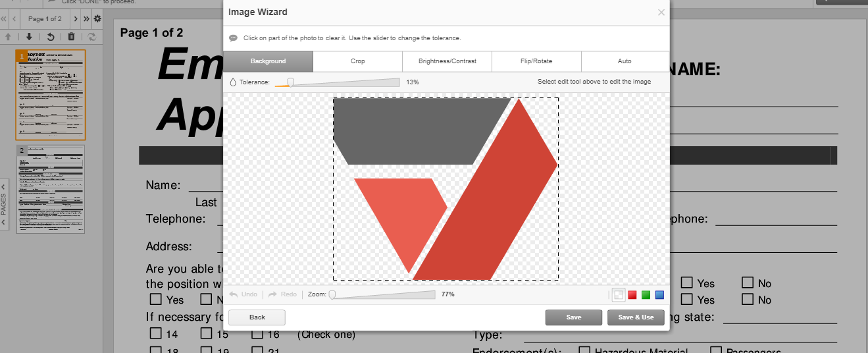Check the left-side 'Yes' checkbox under position question

[x=156, y=299]
